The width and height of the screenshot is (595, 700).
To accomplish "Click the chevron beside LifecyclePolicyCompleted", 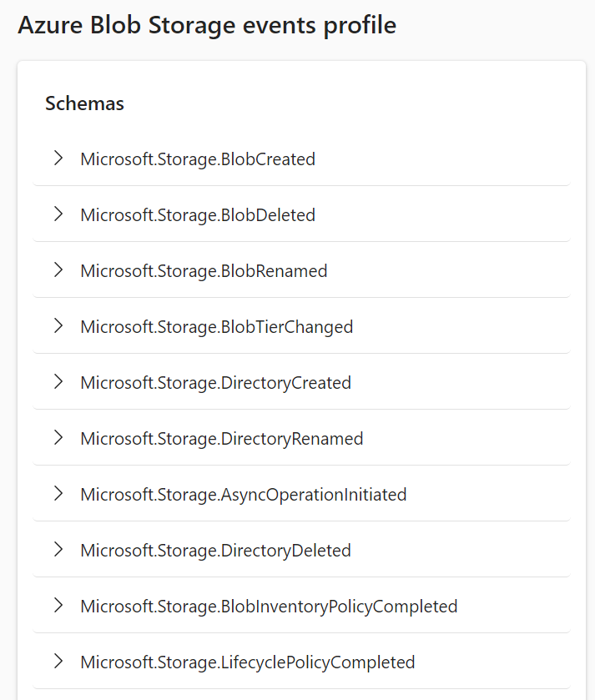I will (x=58, y=662).
